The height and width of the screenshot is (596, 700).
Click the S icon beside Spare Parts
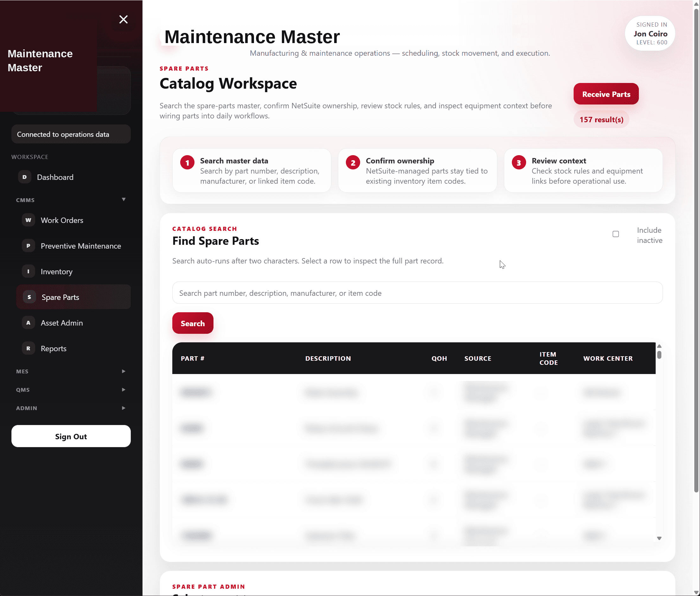[29, 297]
